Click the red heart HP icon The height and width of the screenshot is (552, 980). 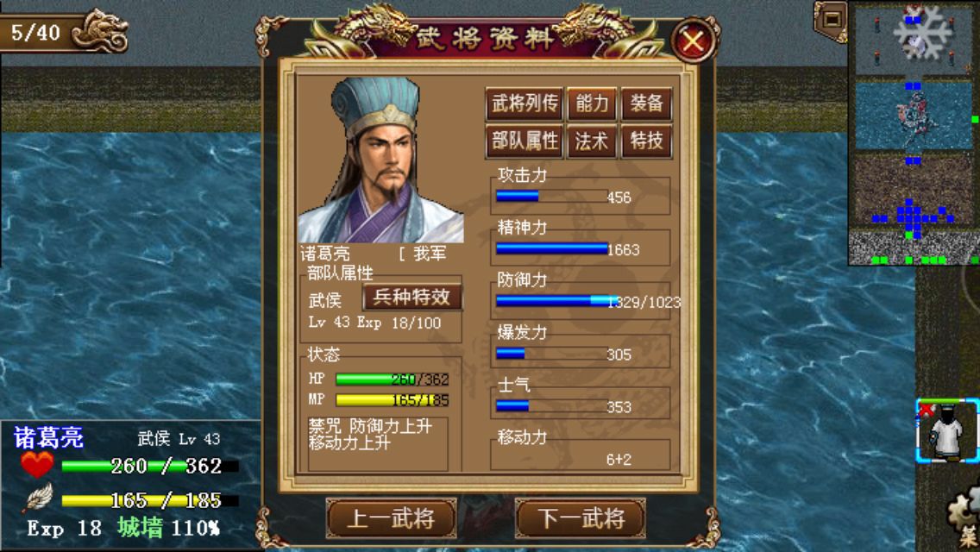coord(37,466)
